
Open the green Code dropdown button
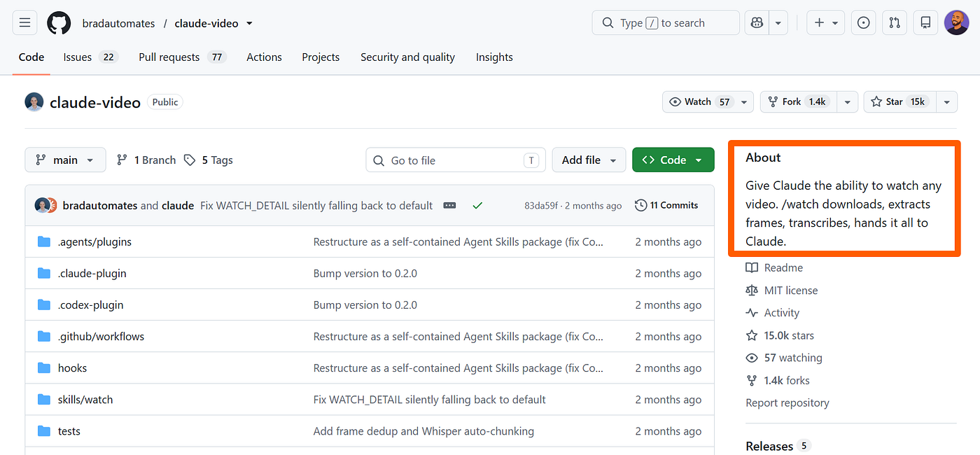(673, 160)
